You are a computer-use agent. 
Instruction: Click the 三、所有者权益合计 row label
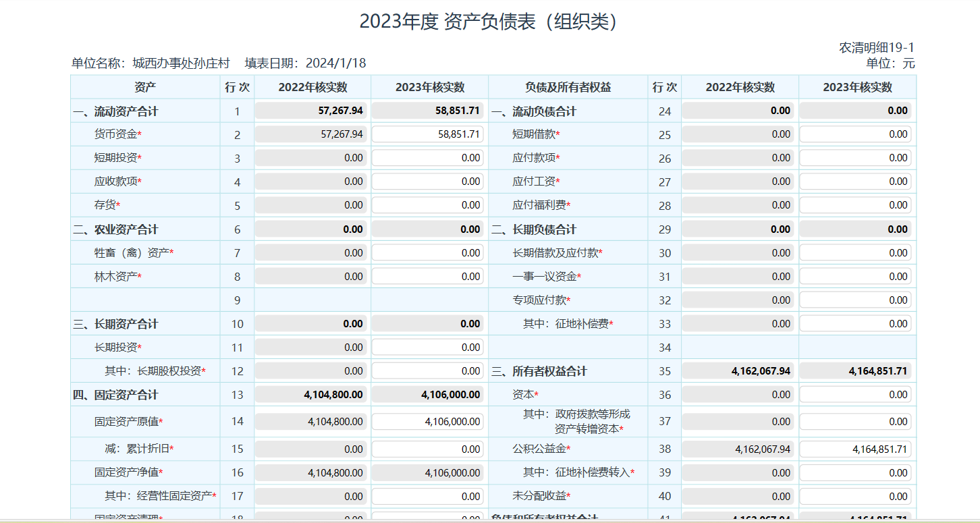point(539,371)
